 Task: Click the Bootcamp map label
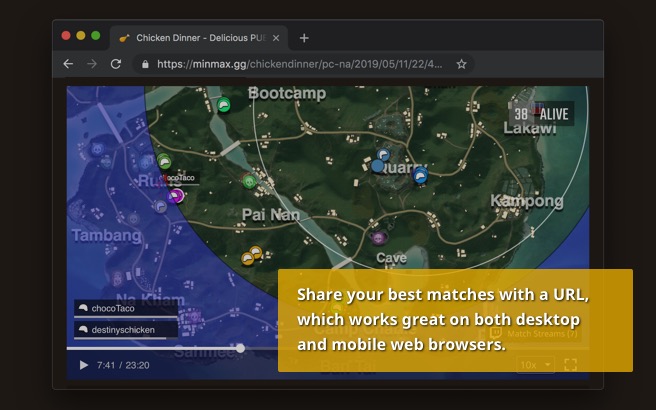(x=287, y=93)
